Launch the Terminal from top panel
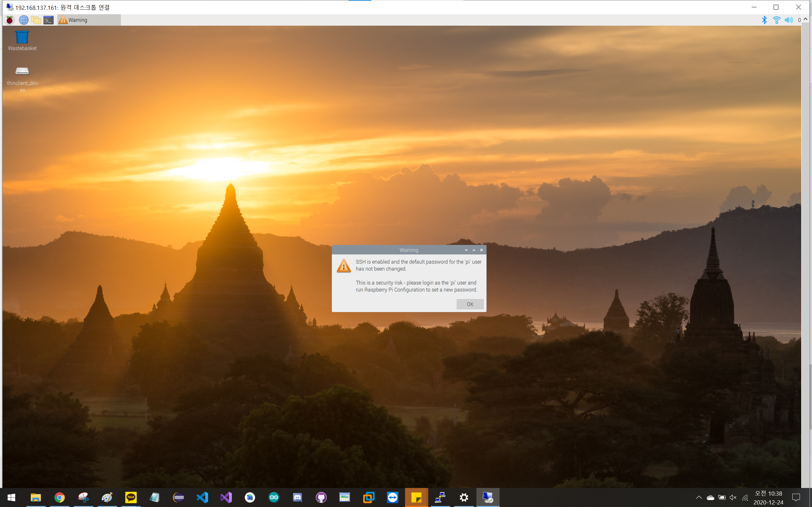812x507 pixels. point(49,20)
